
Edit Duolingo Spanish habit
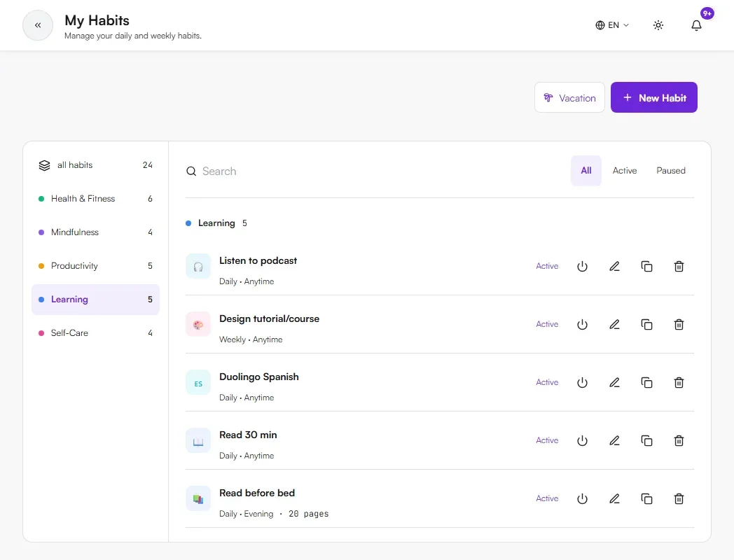click(x=614, y=383)
